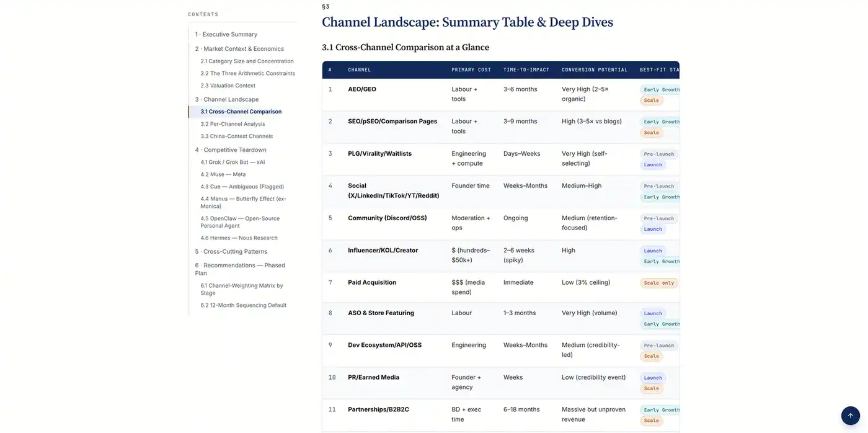Click the TIME-TO-IMPACT column header
Viewport: 868px width, 433px height.
pyautogui.click(x=526, y=69)
